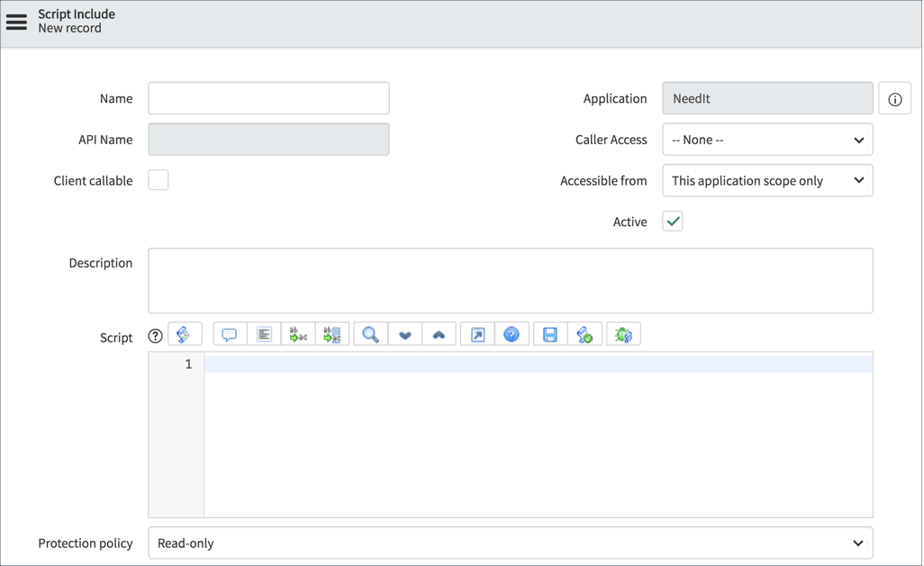
Task: Open the search icon in the script toolbar
Action: tap(369, 333)
